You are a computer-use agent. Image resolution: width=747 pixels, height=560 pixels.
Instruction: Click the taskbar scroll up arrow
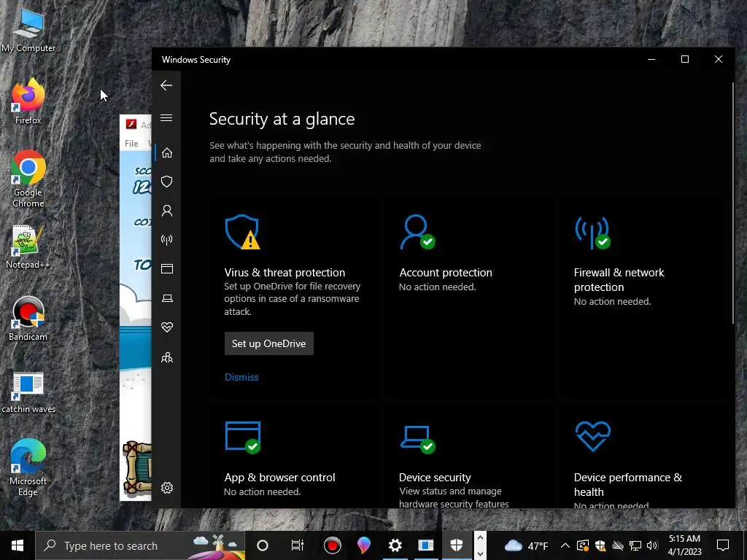tap(480, 537)
